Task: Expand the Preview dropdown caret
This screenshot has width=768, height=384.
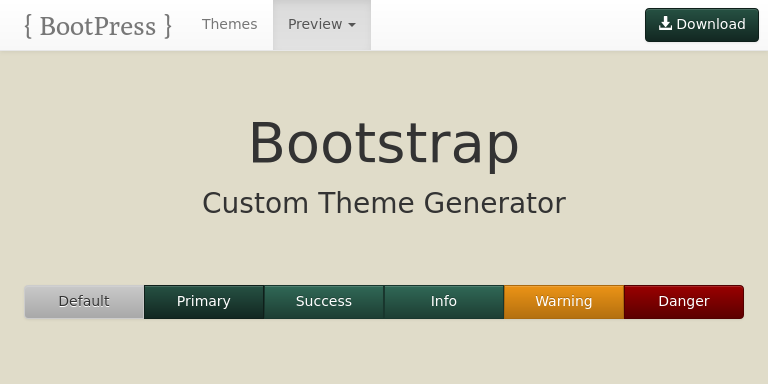Action: [x=352, y=25]
